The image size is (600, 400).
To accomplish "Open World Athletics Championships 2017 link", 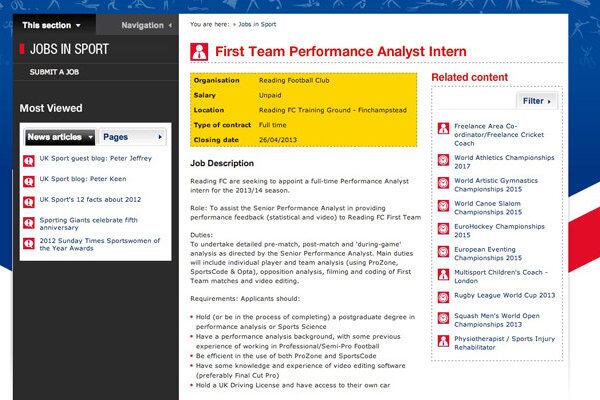I will [504, 162].
